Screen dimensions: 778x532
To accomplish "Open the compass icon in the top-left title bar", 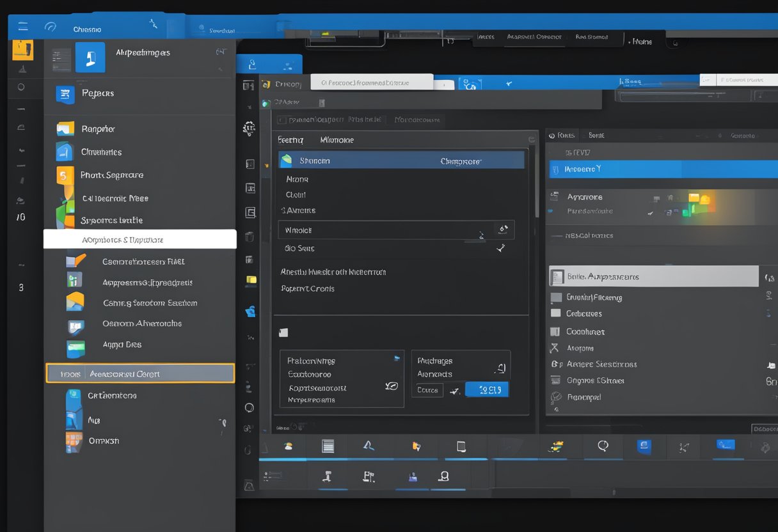I will click(51, 28).
